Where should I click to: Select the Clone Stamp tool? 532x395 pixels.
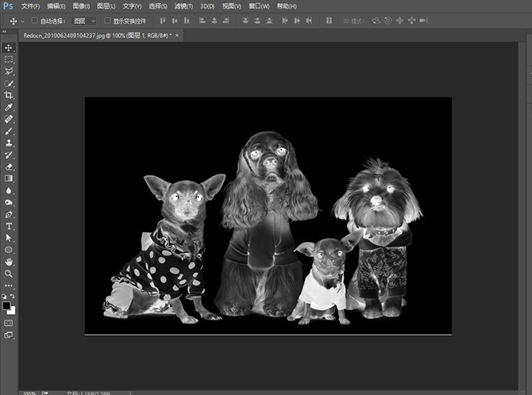[x=9, y=143]
